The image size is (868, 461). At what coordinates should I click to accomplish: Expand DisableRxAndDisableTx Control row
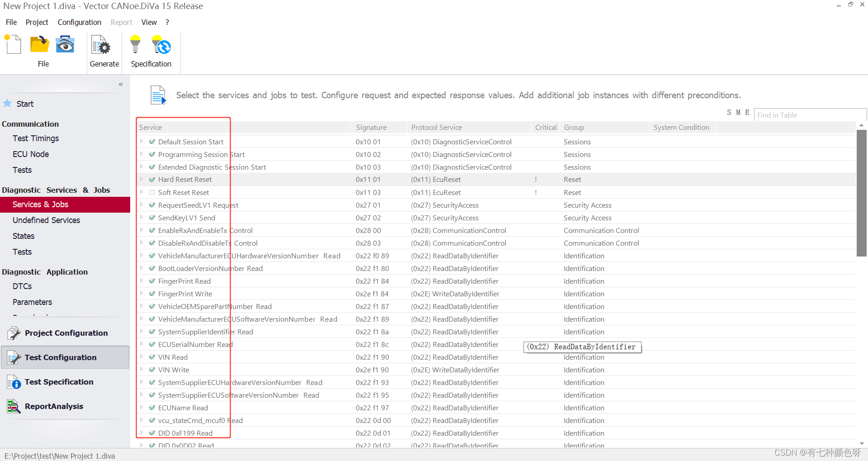142,243
